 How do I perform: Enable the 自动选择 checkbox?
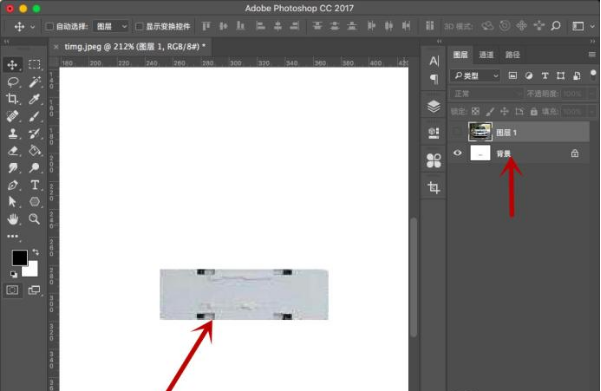[49, 26]
